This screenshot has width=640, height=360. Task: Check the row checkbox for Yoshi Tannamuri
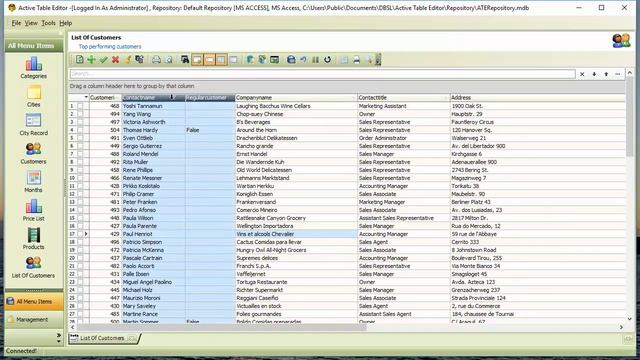click(x=80, y=106)
